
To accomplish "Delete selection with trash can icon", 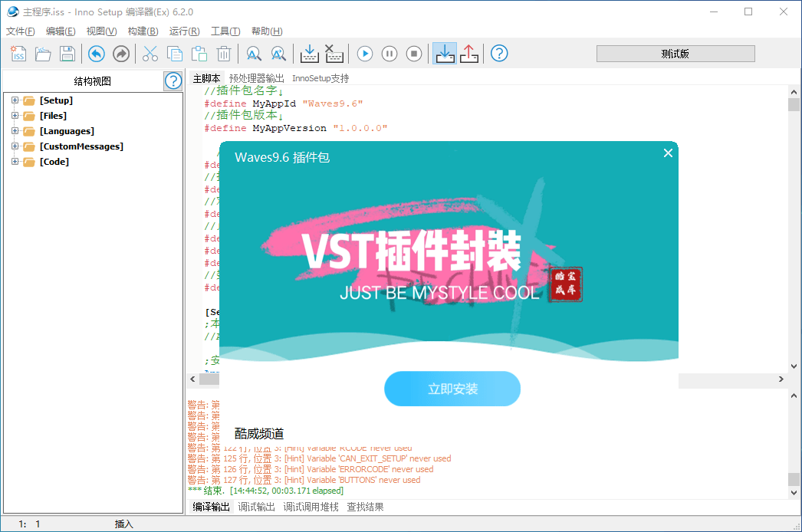I will coord(224,54).
